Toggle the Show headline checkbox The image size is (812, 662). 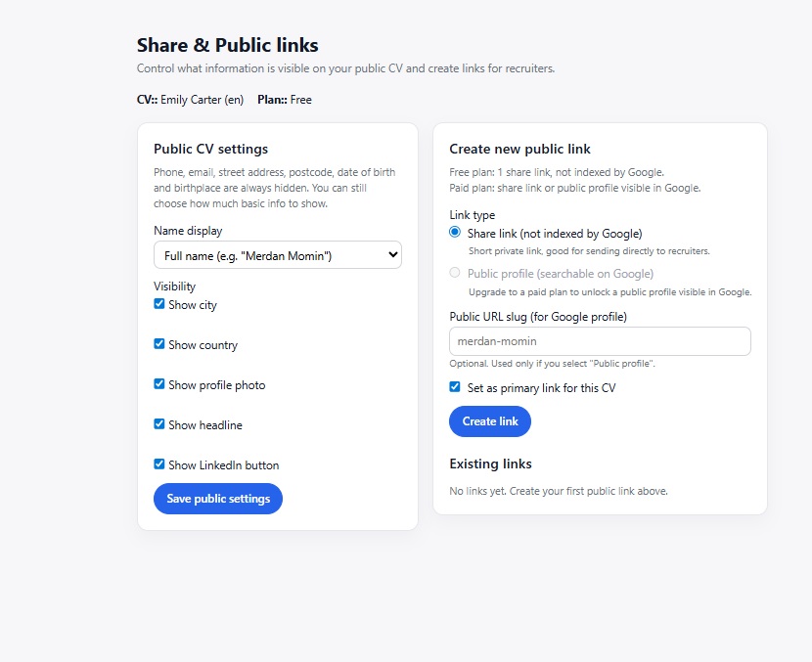(x=159, y=424)
